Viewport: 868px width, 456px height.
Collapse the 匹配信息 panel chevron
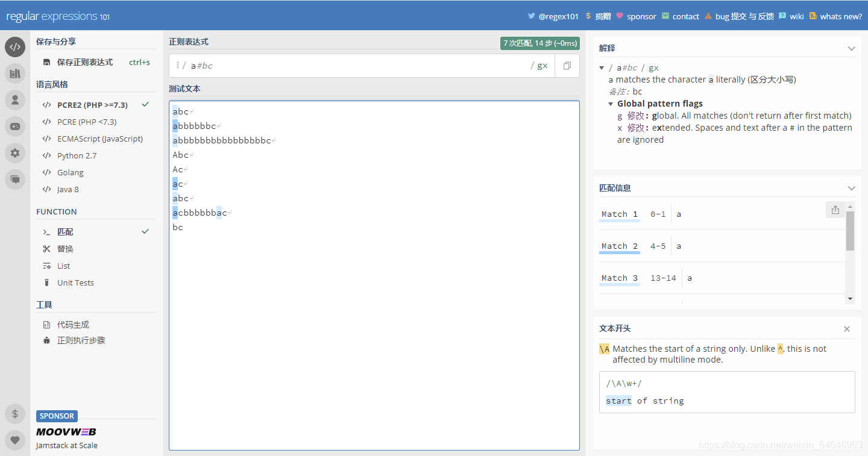851,188
